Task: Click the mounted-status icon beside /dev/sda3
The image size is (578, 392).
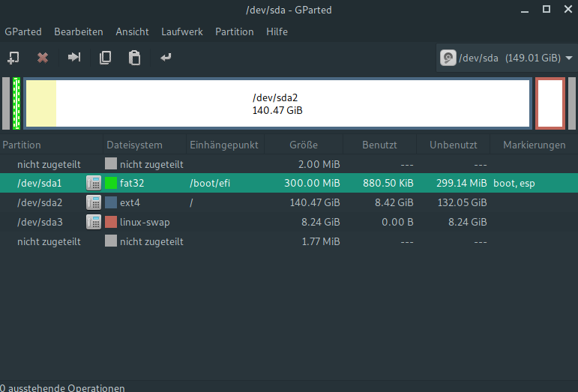Action: 94,222
